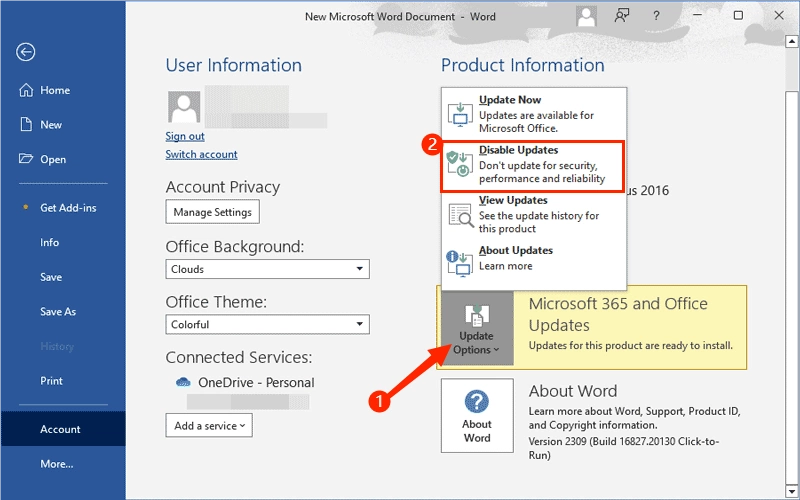This screenshot has width=800, height=500.
Task: Click the back arrow in the sidebar
Action: pyautogui.click(x=26, y=52)
